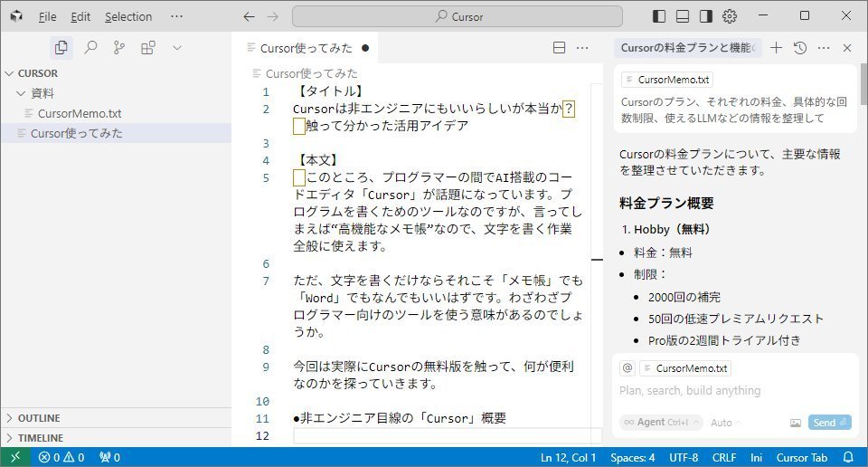Image resolution: width=868 pixels, height=467 pixels.
Task: Close the AI chat panel
Action: tap(847, 48)
